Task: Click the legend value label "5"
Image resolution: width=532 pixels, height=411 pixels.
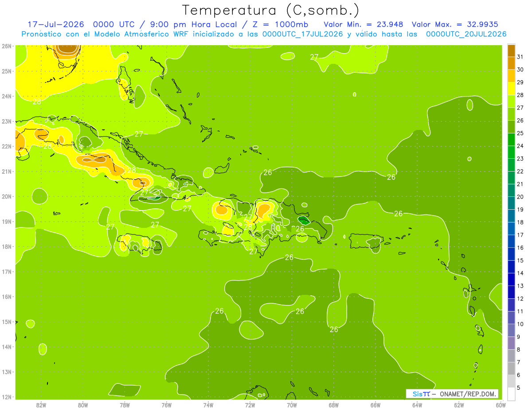Action: (519, 388)
